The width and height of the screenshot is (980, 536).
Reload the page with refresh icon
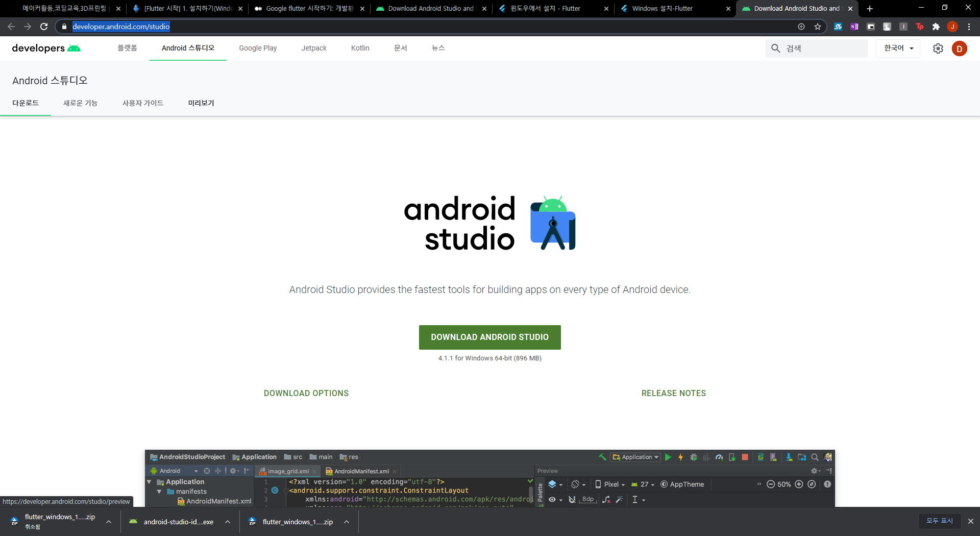(44, 27)
